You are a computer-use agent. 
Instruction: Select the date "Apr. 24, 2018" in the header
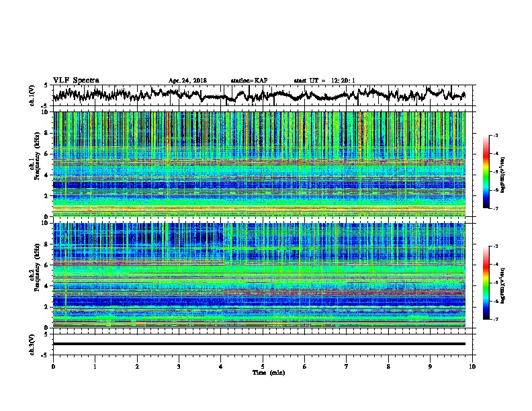point(187,81)
